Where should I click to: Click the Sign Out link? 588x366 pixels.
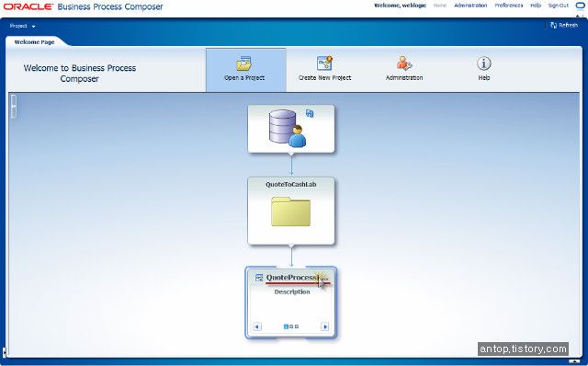pyautogui.click(x=559, y=6)
